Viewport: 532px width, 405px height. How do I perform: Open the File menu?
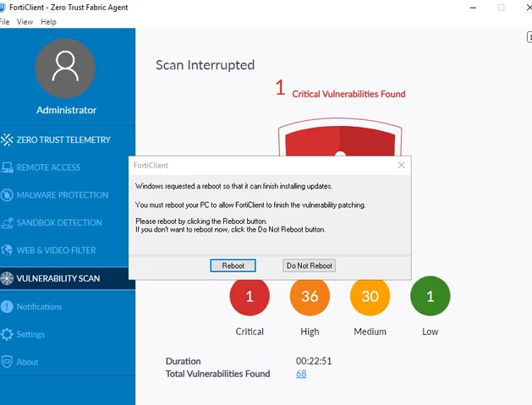pos(4,22)
